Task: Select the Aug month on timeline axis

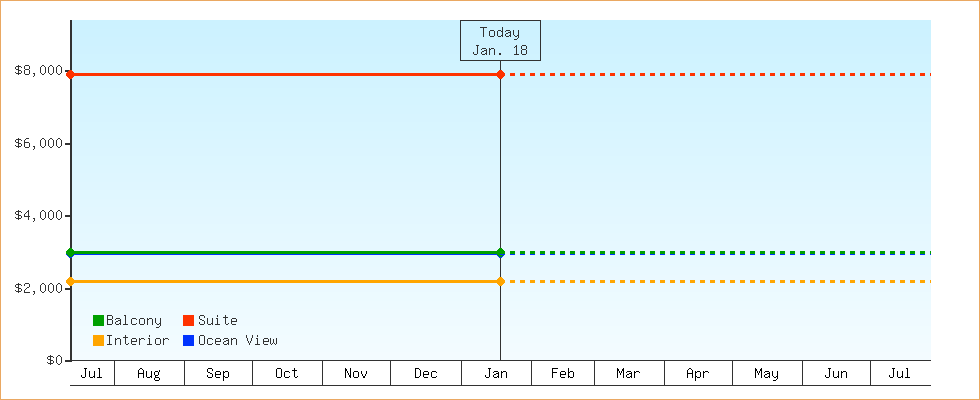Action: (149, 374)
